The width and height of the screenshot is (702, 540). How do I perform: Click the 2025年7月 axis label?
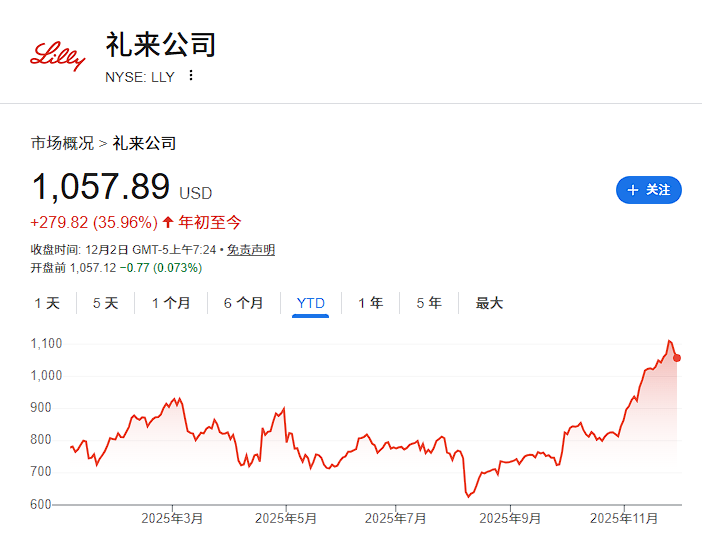(395, 519)
